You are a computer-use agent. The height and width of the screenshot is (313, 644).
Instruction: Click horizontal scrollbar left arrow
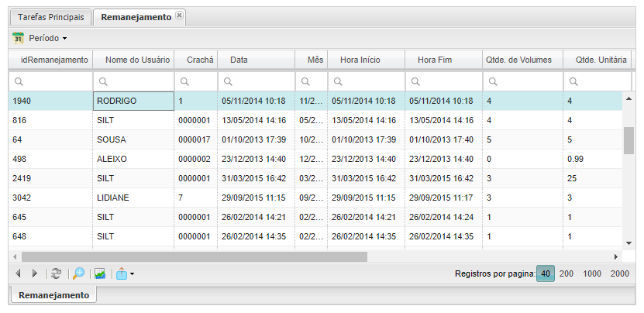(15, 256)
